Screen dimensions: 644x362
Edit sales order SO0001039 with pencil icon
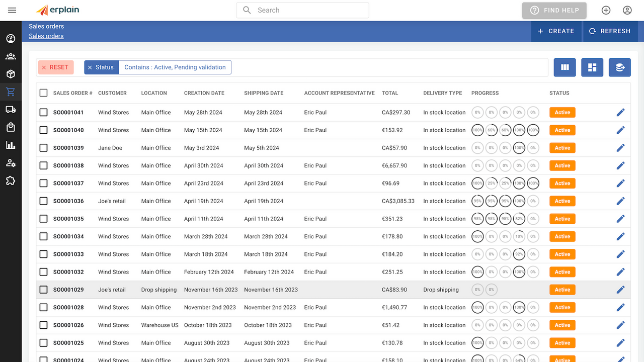620,148
